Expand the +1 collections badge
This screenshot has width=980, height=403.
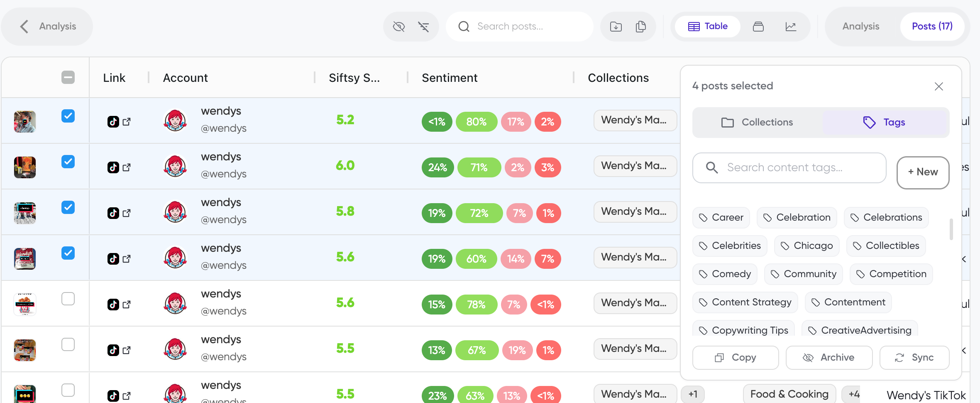[x=693, y=394]
